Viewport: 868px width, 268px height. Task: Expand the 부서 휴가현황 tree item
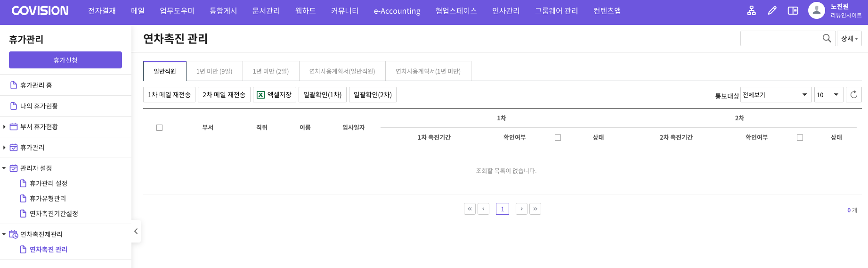point(4,127)
